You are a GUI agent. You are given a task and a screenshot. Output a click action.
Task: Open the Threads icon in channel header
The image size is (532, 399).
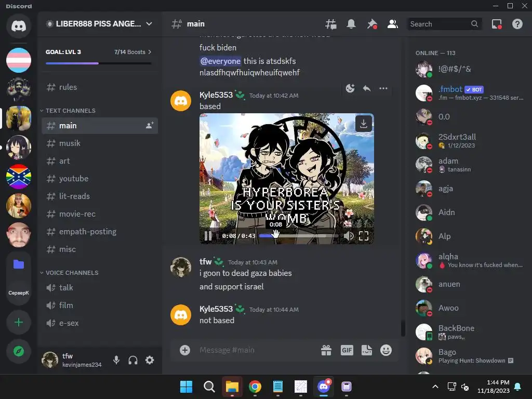pyautogui.click(x=331, y=24)
